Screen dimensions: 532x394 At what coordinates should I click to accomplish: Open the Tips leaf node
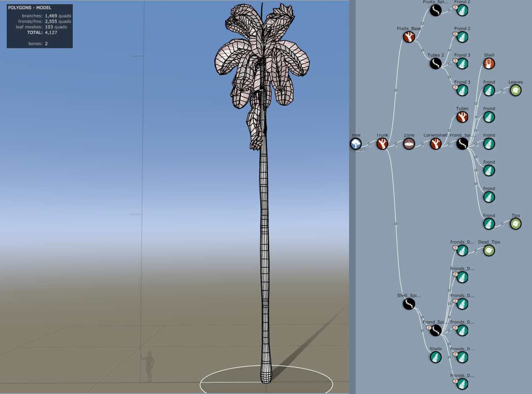pyautogui.click(x=516, y=224)
